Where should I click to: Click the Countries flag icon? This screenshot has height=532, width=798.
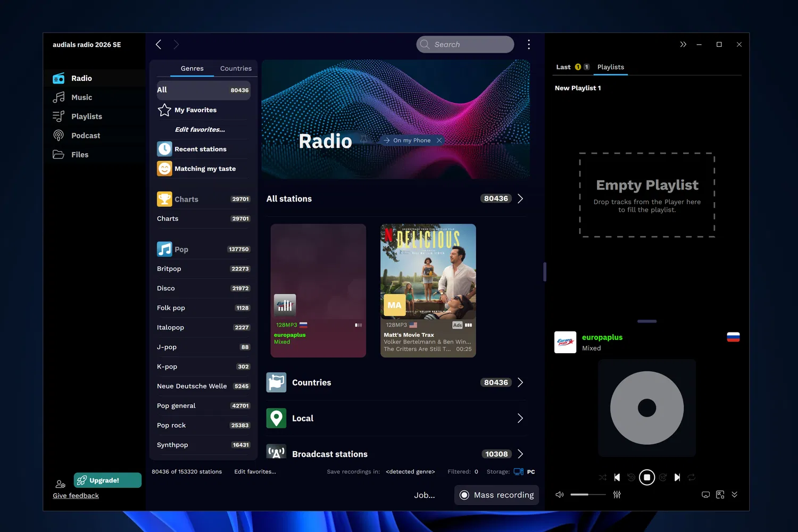click(x=276, y=383)
